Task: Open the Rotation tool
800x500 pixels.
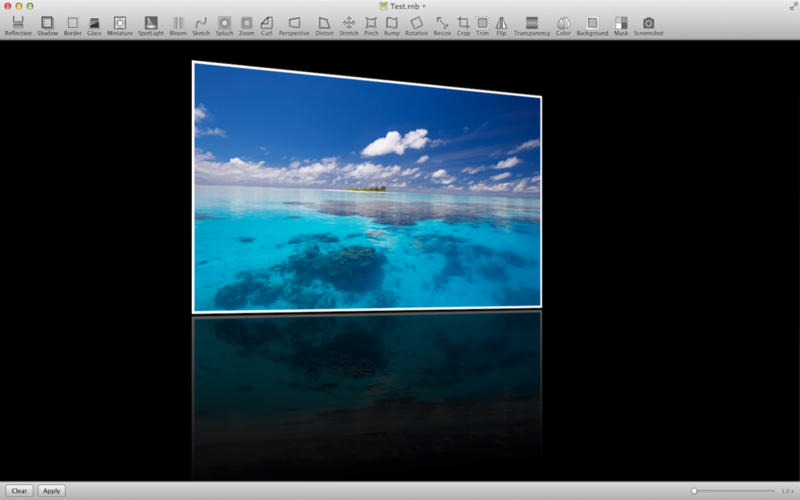Action: [416, 26]
